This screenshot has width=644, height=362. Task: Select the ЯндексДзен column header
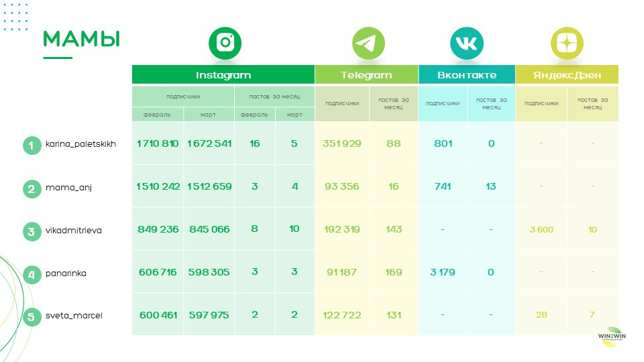click(567, 75)
